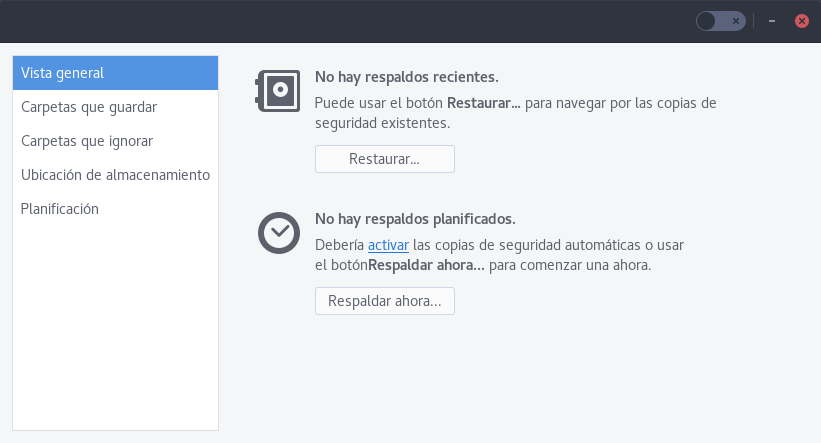Switch to Ubicación de almacenamiento
Screen dimensions: 821x443
[115, 175]
